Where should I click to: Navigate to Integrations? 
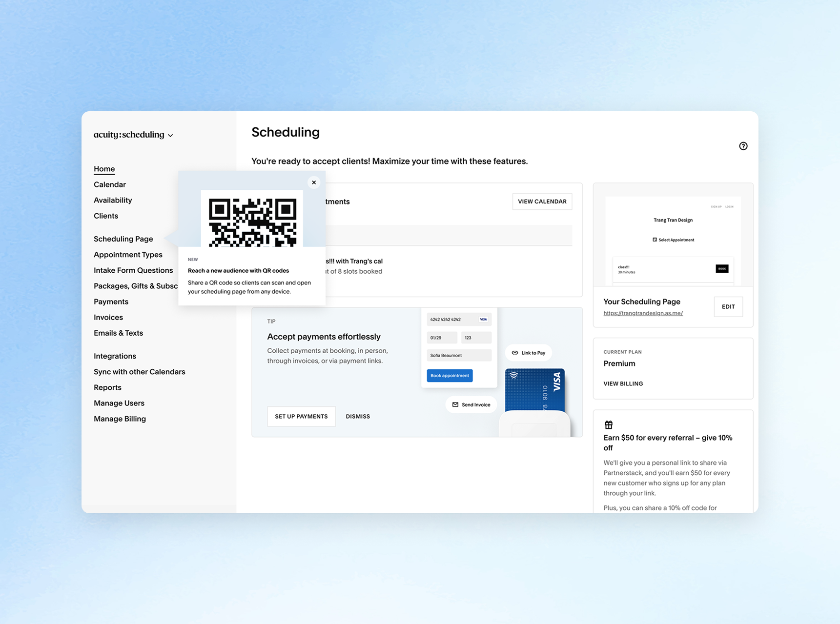pos(115,356)
